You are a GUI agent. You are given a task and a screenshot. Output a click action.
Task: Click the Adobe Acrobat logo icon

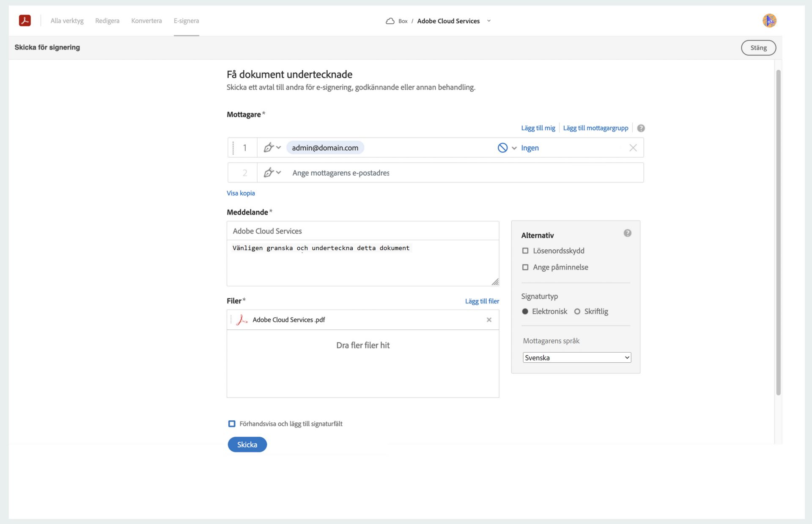tap(25, 20)
